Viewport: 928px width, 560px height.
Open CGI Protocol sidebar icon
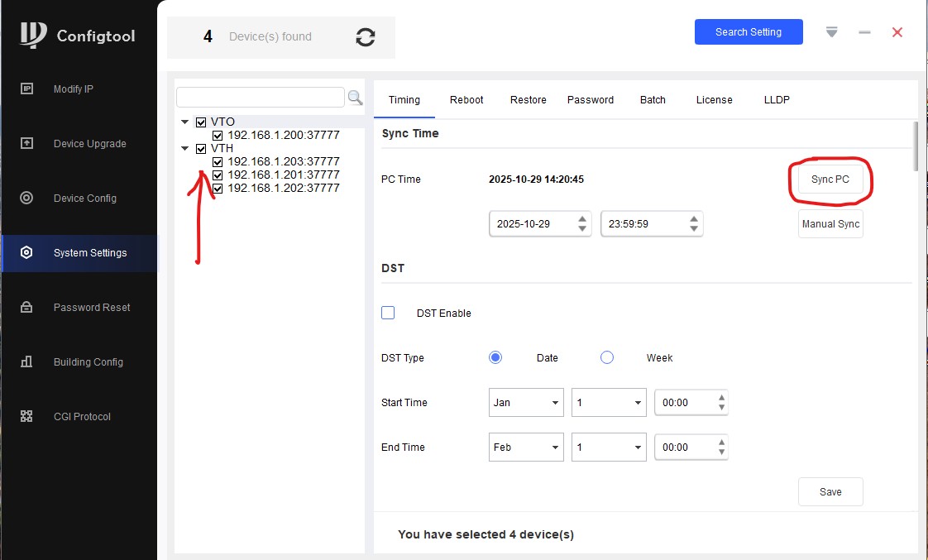click(26, 417)
